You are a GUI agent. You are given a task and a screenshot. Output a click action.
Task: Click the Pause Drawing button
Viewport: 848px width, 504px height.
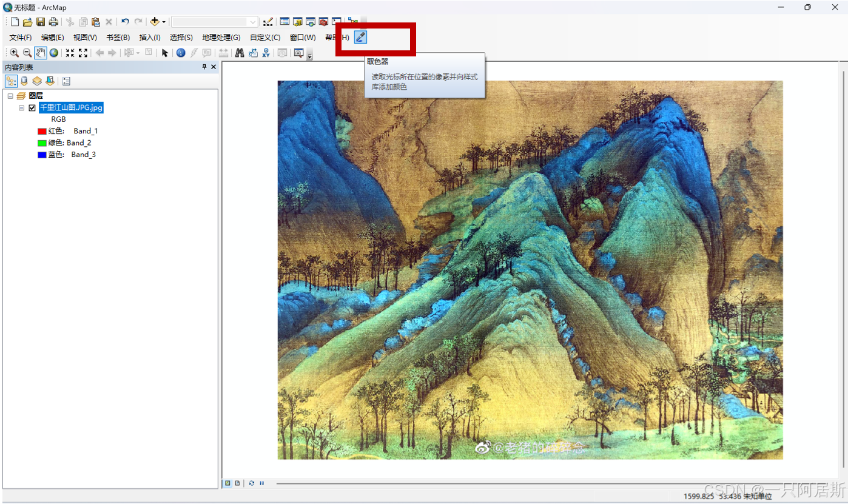click(261, 483)
